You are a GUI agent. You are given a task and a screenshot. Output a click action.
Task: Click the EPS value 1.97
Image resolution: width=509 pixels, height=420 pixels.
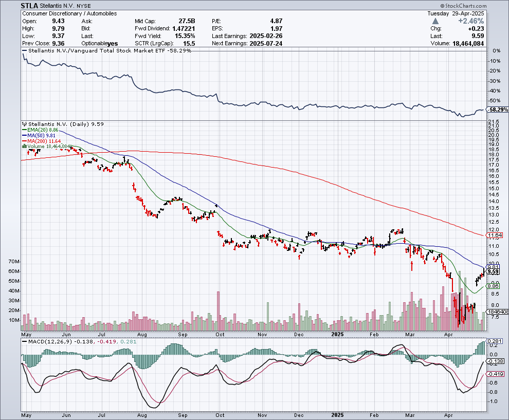pyautogui.click(x=276, y=29)
